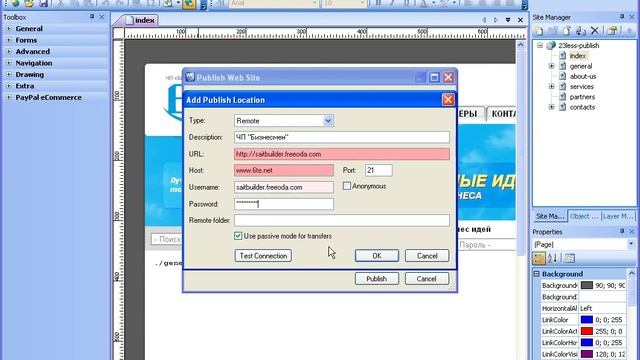Image resolution: width=640 pixels, height=360 pixels.
Task: Click the 23less-publish site globe icon
Action: (x=551, y=45)
